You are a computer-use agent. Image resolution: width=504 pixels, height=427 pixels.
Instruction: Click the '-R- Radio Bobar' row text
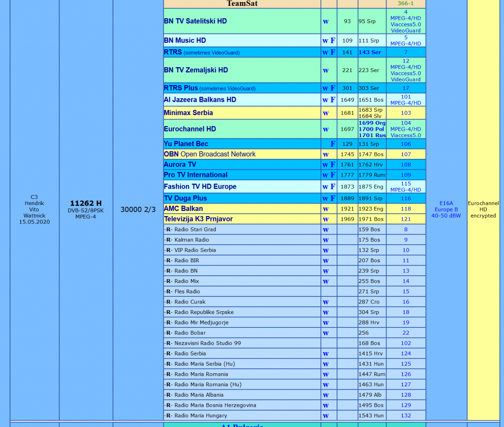coord(185,332)
